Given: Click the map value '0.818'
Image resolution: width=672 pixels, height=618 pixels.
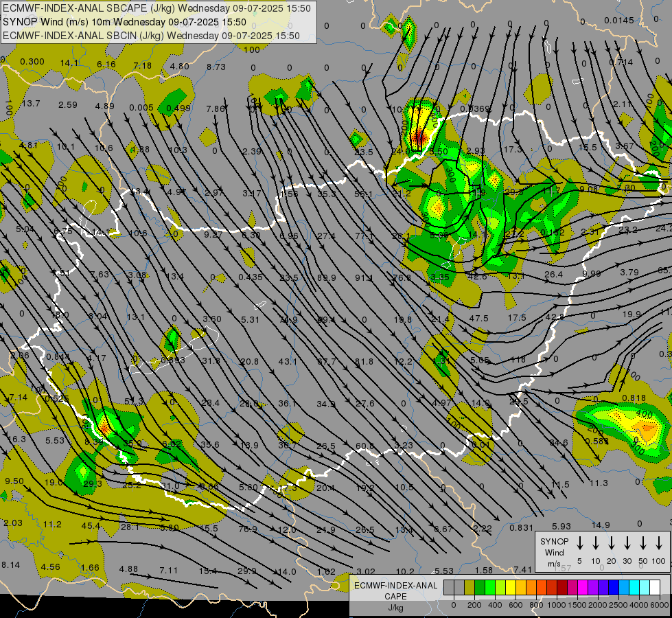Looking at the screenshot, I should (x=634, y=398).
